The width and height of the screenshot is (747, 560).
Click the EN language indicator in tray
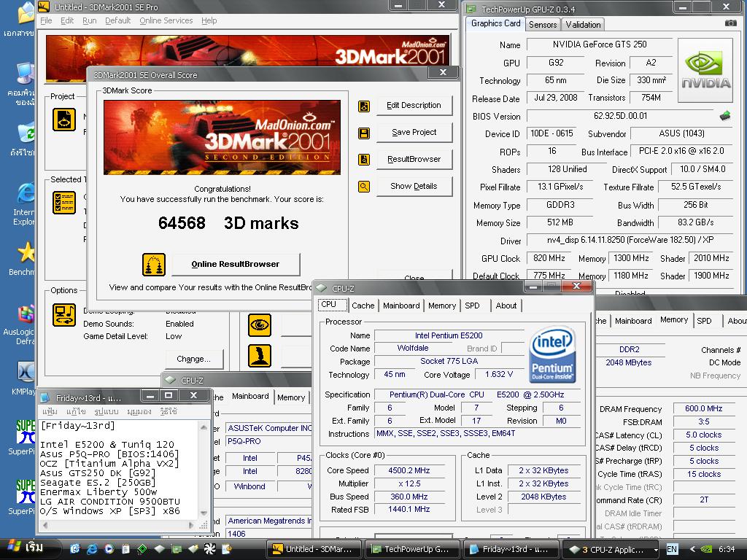[x=672, y=549]
